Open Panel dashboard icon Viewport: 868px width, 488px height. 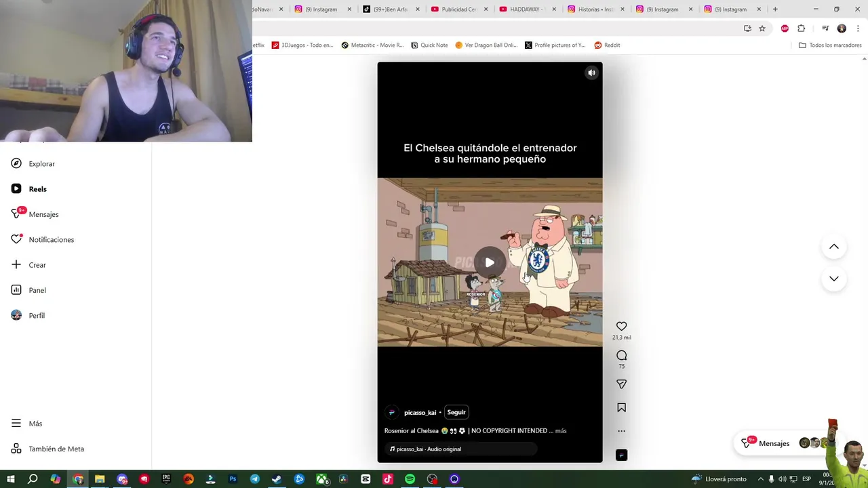coord(16,290)
